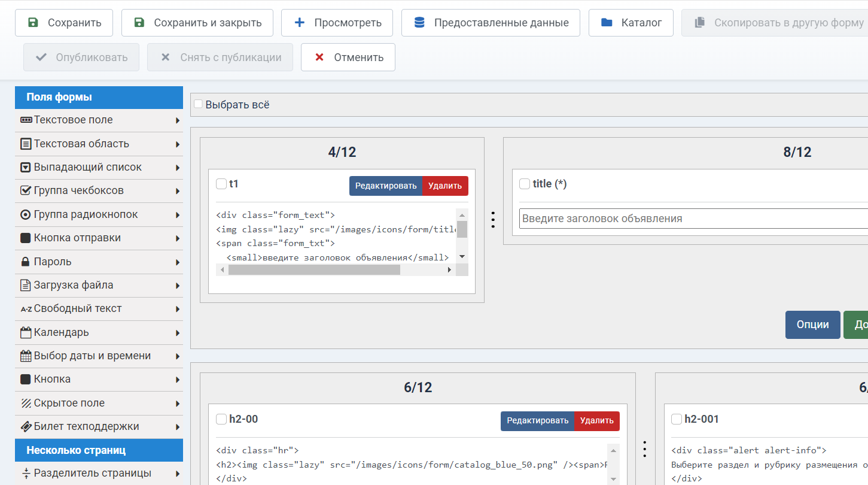868x485 pixels.
Task: Click the plus icon on Просмотреть
Action: (x=300, y=23)
